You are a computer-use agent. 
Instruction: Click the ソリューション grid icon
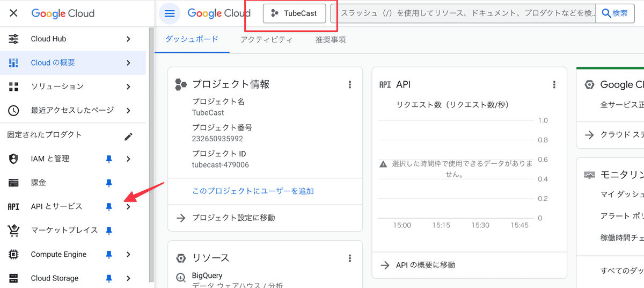(x=13, y=87)
